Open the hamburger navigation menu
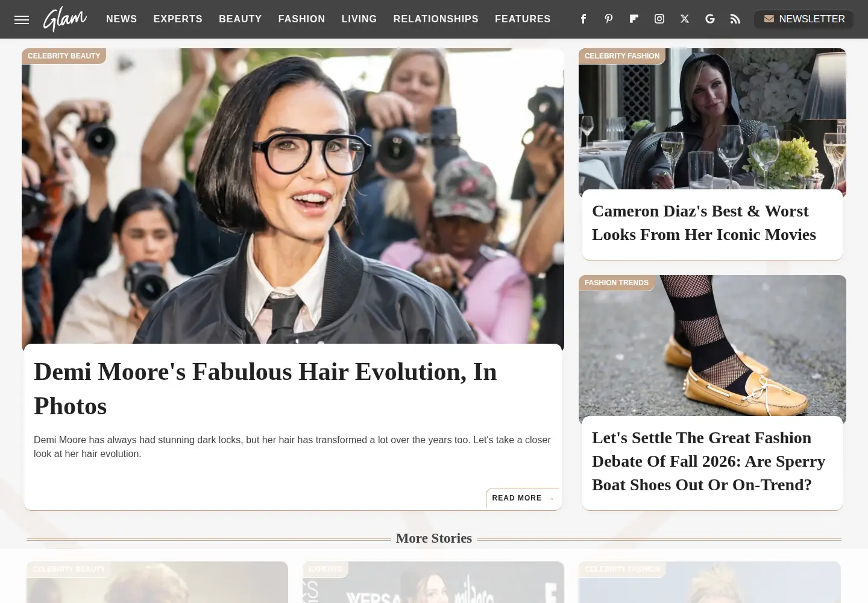 coord(22,19)
